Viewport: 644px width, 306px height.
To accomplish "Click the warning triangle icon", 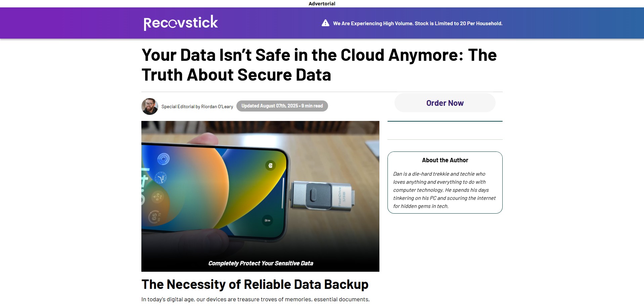I will point(325,23).
